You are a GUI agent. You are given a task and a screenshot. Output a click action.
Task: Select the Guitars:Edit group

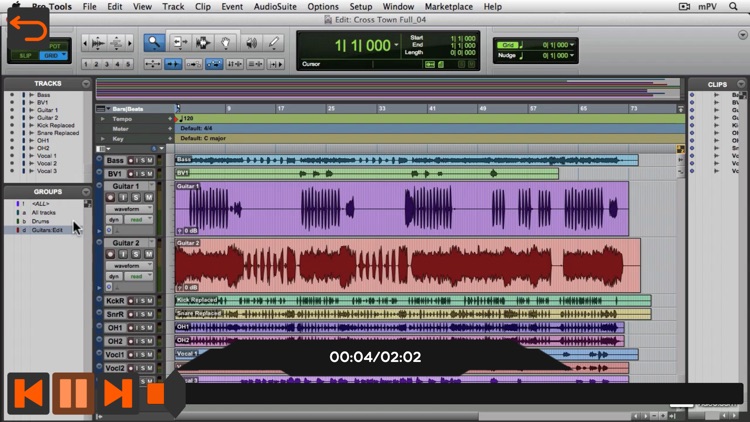[x=47, y=230]
